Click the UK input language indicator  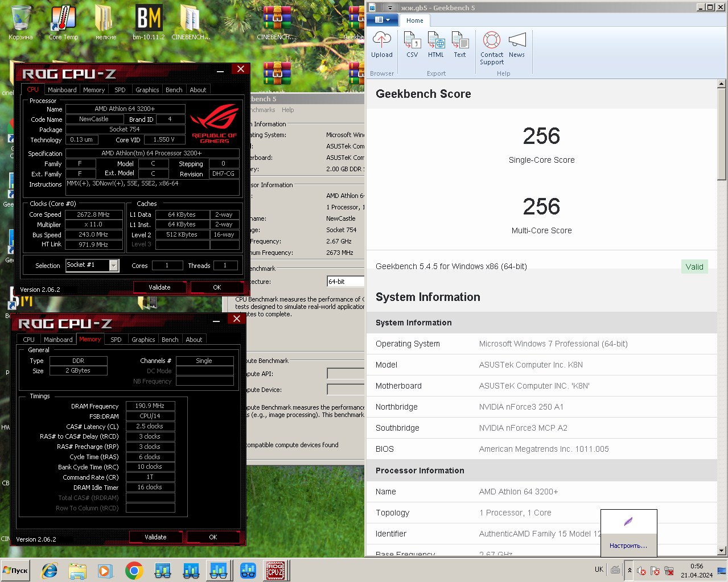pos(599,569)
